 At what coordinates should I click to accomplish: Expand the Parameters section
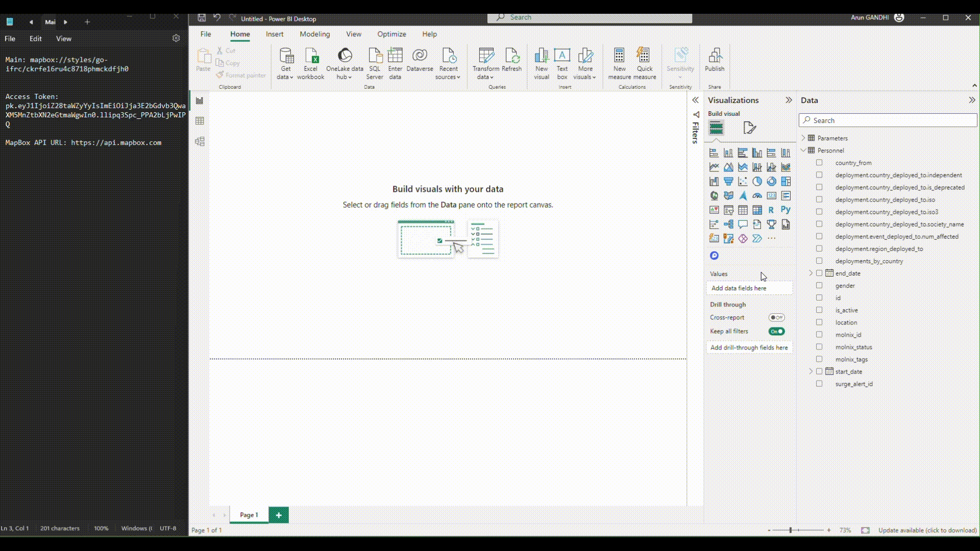click(804, 138)
